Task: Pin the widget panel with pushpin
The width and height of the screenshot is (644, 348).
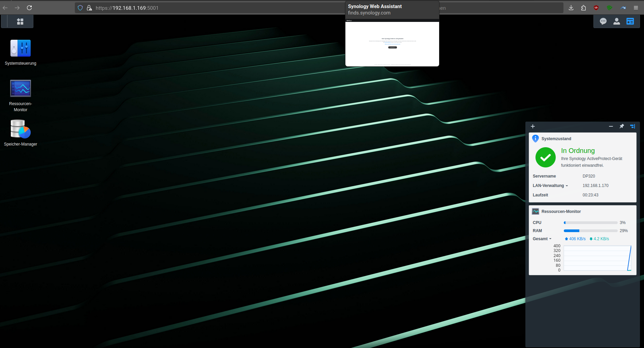Action: pos(622,126)
